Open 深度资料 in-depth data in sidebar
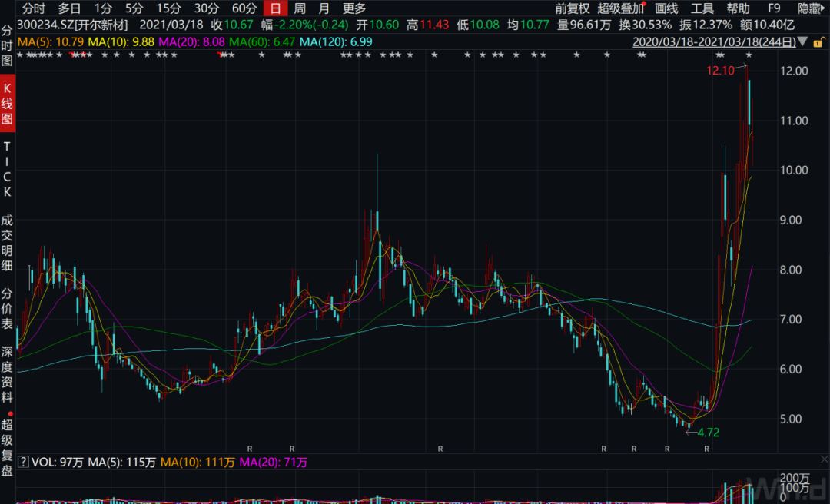The image size is (830, 504). click(x=8, y=375)
